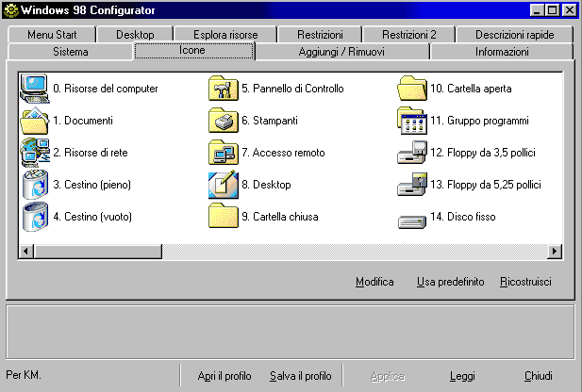Image resolution: width=582 pixels, height=392 pixels.
Task: Select the text '8. Desktop'
Action: (x=266, y=185)
